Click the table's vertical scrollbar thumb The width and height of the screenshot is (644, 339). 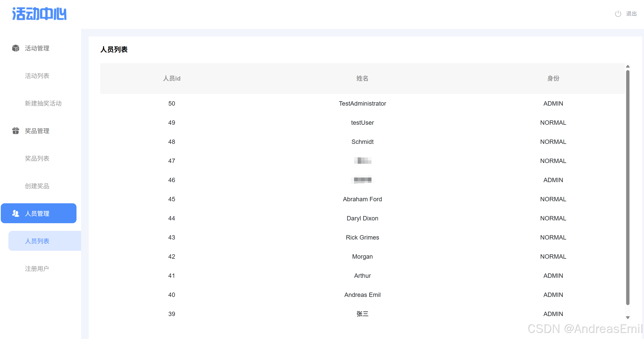coord(628,187)
